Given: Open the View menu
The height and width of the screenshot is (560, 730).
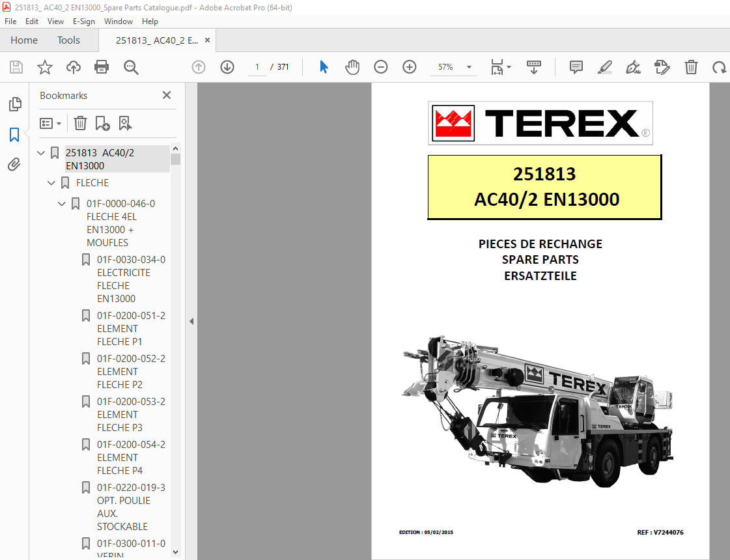Looking at the screenshot, I should coord(55,21).
